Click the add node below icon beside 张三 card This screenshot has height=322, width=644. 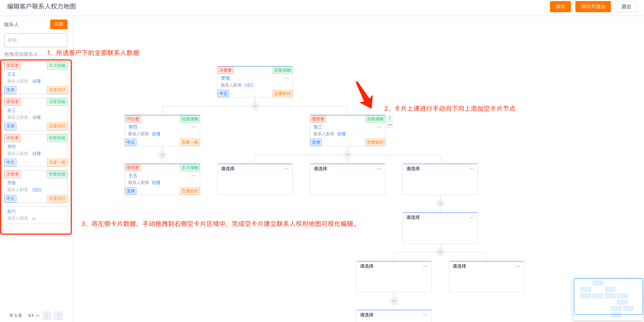[x=390, y=118]
